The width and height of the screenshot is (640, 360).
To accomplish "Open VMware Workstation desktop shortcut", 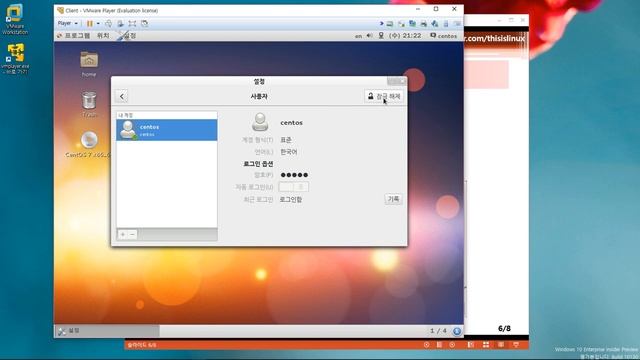I will 15,19.
